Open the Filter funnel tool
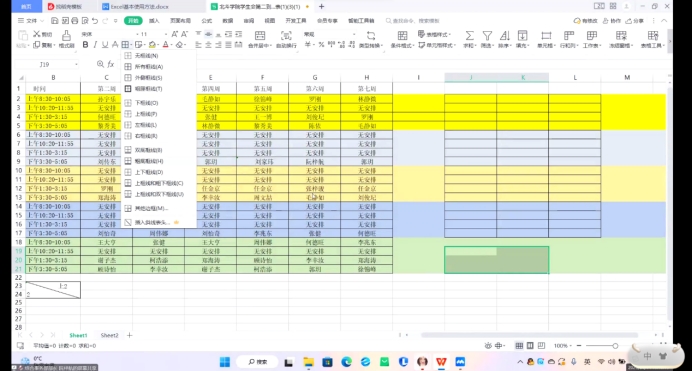This screenshot has width=692, height=371. [x=487, y=38]
